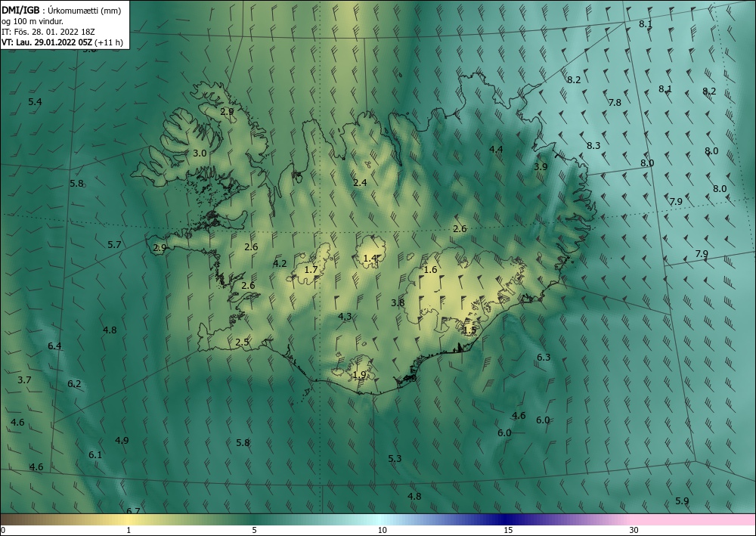Click the '5.4' precipitation value
Viewport: 756px width, 536px height.
click(35, 102)
